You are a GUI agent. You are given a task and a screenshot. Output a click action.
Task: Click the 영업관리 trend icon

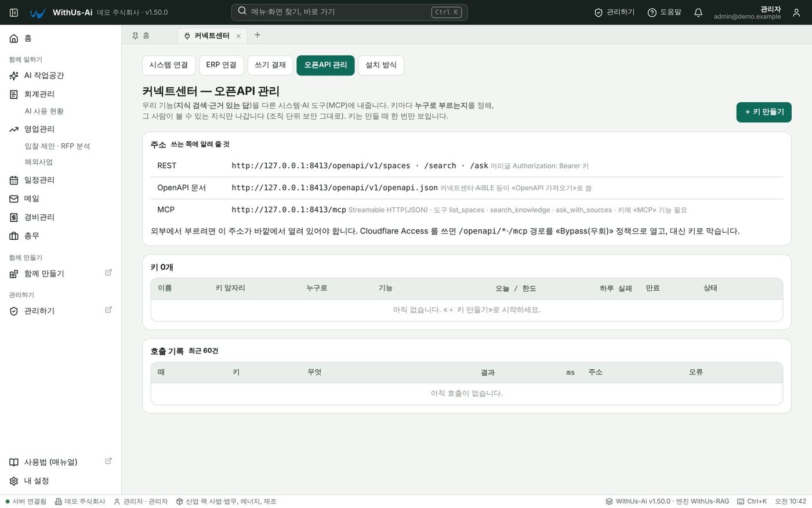[14, 129]
